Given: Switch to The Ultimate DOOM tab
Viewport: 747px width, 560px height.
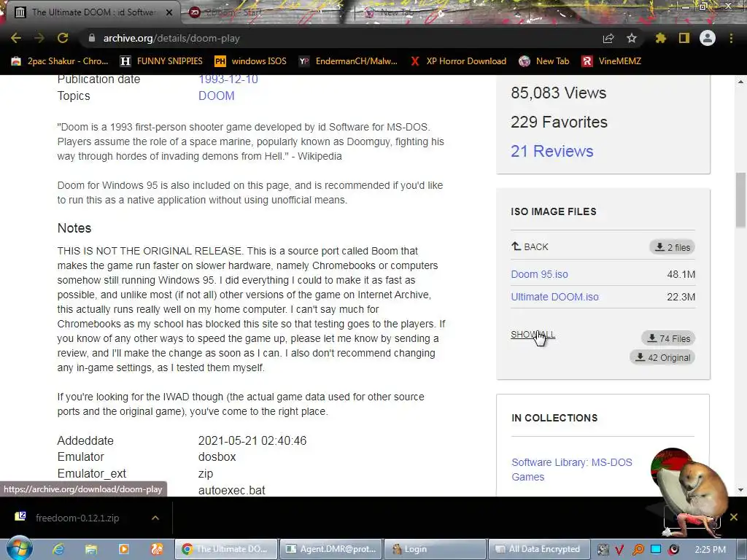Looking at the screenshot, I should tap(90, 12).
